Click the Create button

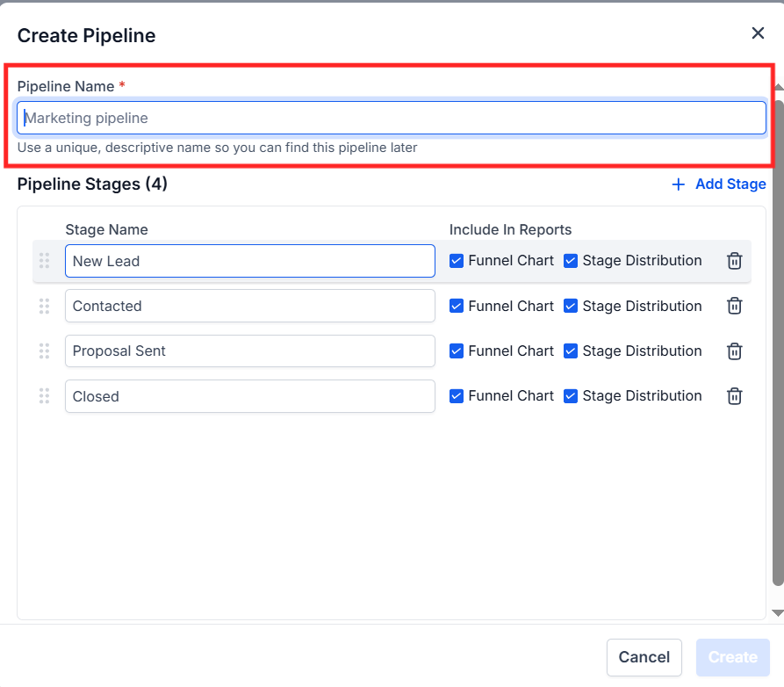(732, 657)
